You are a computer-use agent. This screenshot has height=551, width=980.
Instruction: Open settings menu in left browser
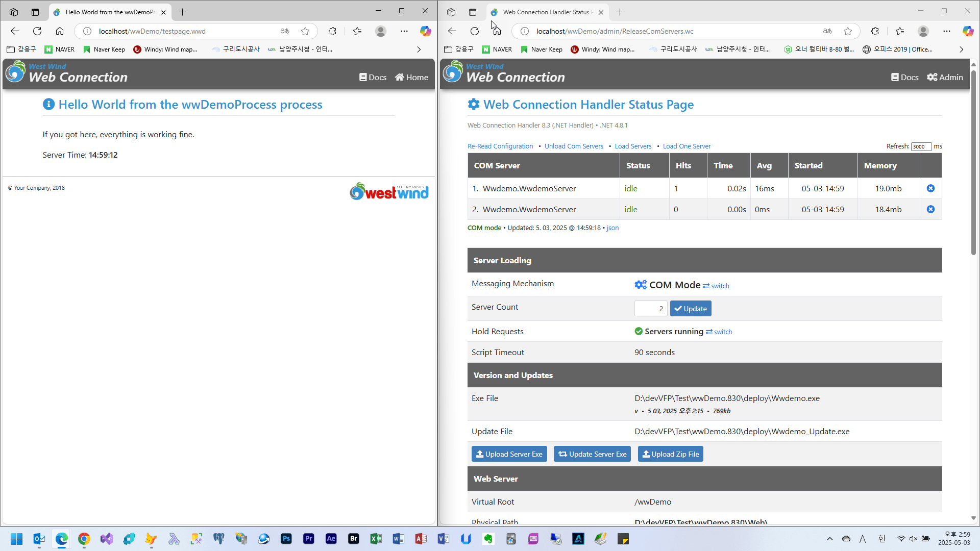pos(404,31)
